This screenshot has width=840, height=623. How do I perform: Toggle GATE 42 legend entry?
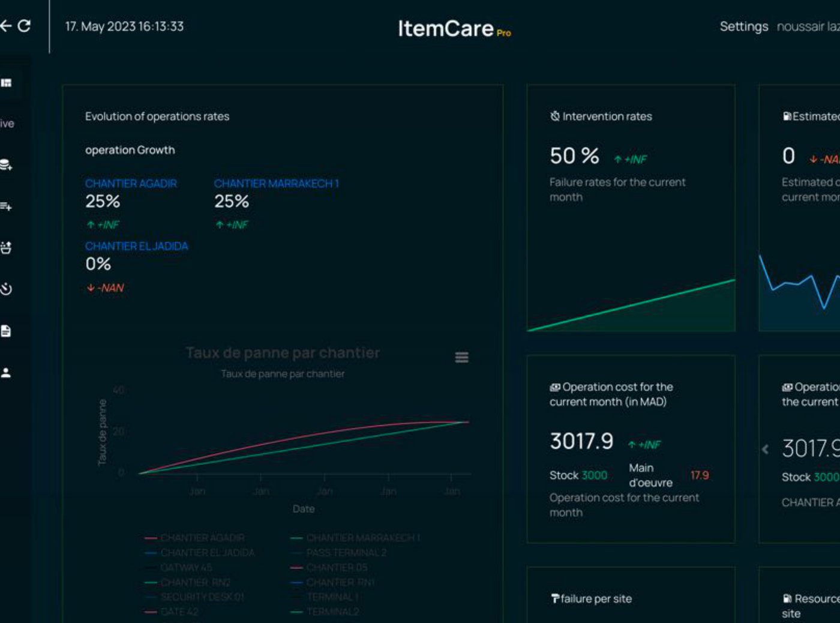[x=171, y=612]
